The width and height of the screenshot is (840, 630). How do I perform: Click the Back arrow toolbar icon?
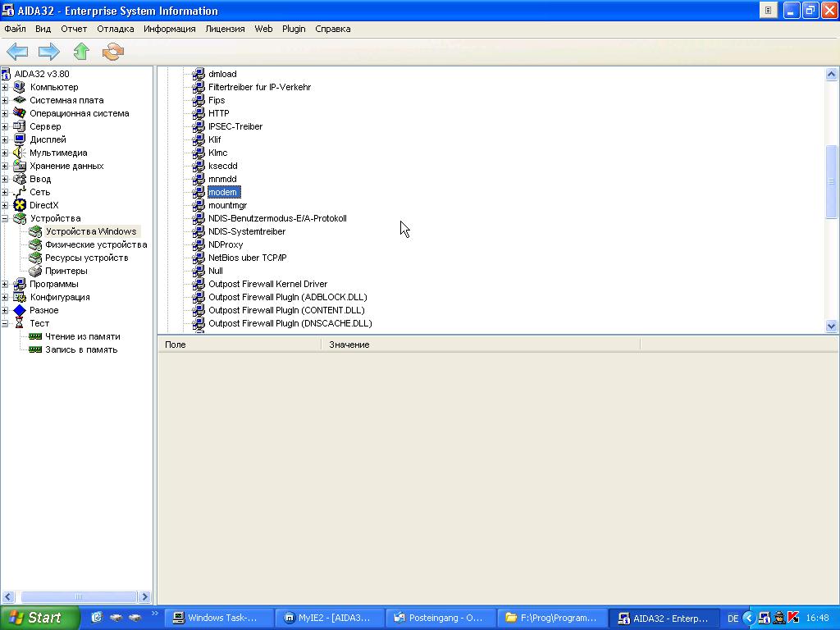17,52
